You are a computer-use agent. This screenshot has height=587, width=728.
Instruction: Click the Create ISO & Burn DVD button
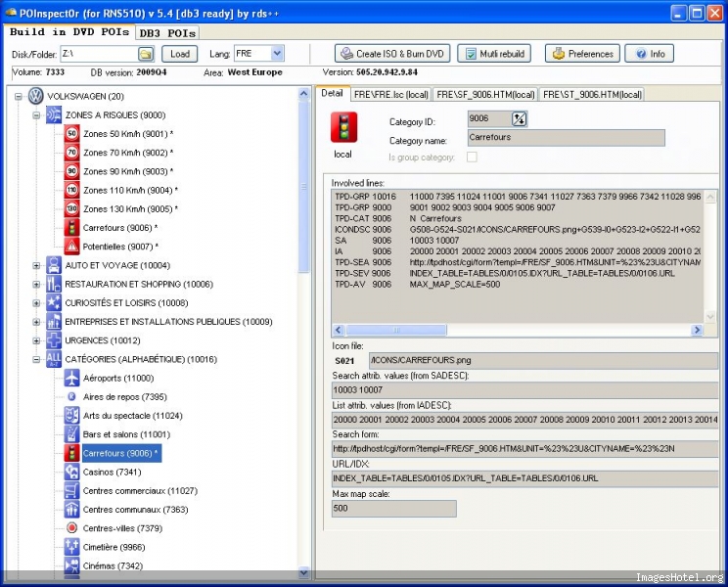tap(390, 54)
